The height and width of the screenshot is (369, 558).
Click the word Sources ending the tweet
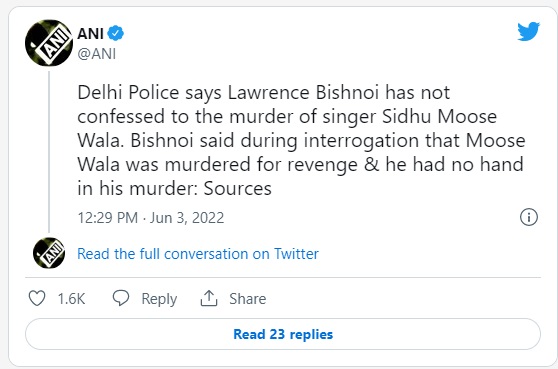237,188
